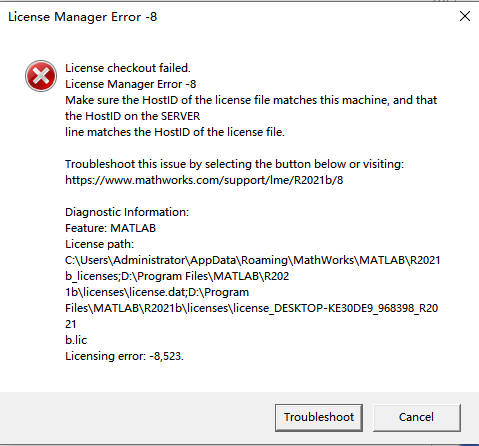
Task: Close the License Manager Error window
Action: pyautogui.click(x=465, y=16)
